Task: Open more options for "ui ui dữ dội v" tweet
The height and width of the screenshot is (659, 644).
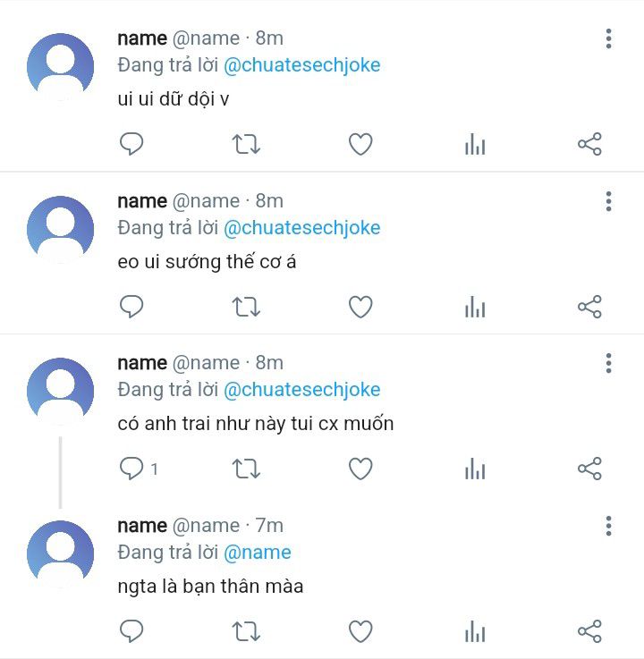Action: [608, 38]
